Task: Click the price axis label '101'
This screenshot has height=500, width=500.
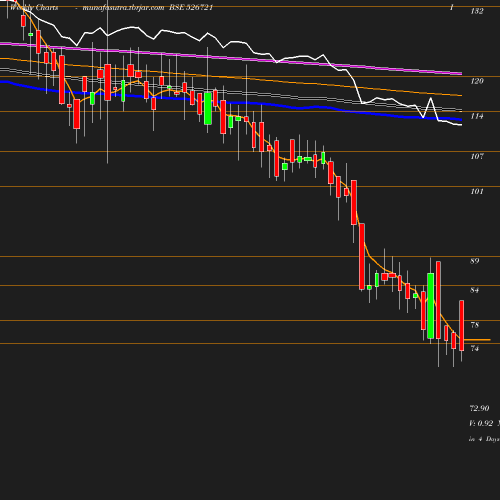Action: pos(477,191)
